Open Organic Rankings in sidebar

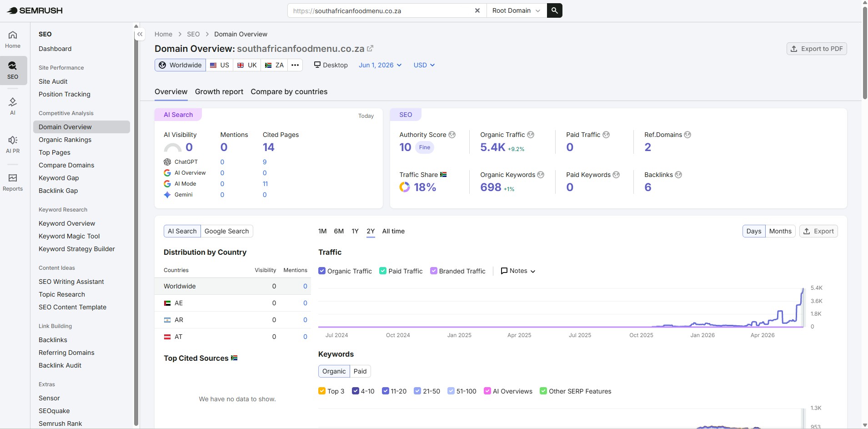(x=65, y=140)
